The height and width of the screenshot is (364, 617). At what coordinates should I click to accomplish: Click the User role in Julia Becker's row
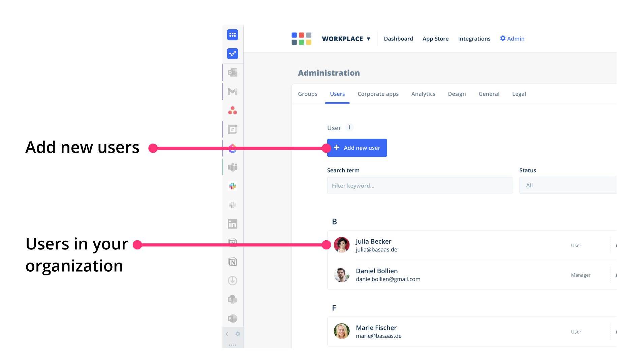coord(576,245)
